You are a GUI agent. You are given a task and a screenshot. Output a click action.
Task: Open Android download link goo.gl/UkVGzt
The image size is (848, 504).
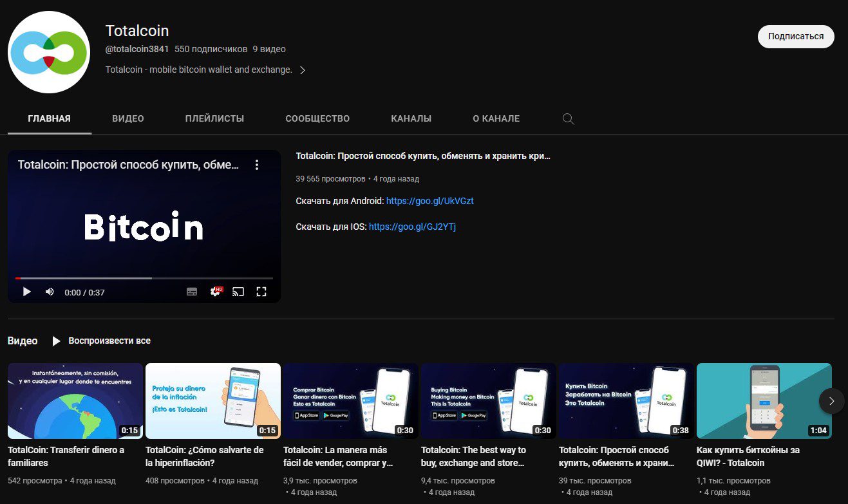(429, 201)
